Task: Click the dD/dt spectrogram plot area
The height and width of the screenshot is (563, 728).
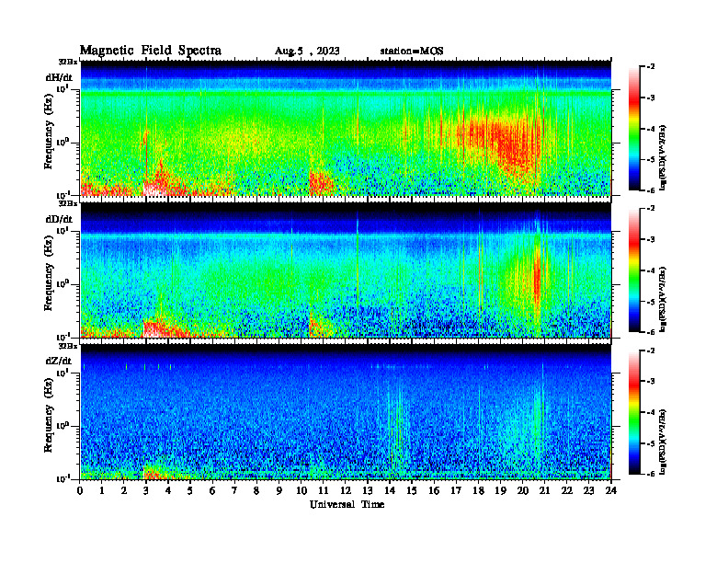Action: [346, 270]
